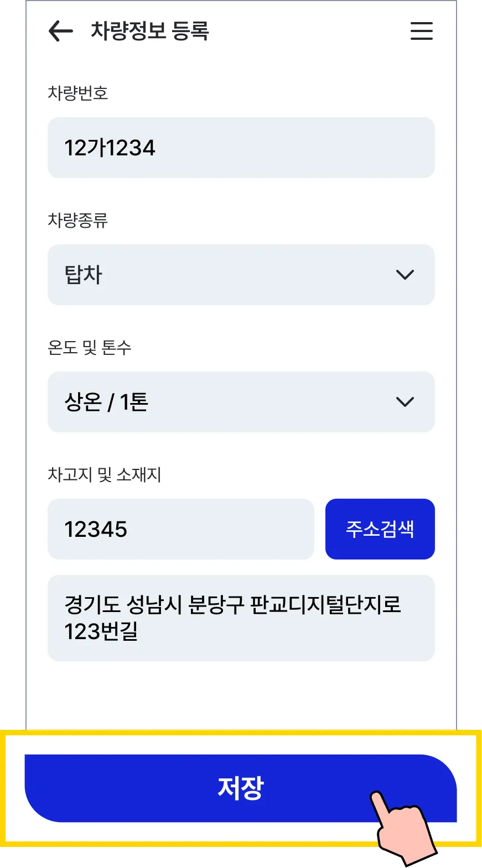The height and width of the screenshot is (868, 482).
Task: Open the hamburger menu icon
Action: pos(421,31)
